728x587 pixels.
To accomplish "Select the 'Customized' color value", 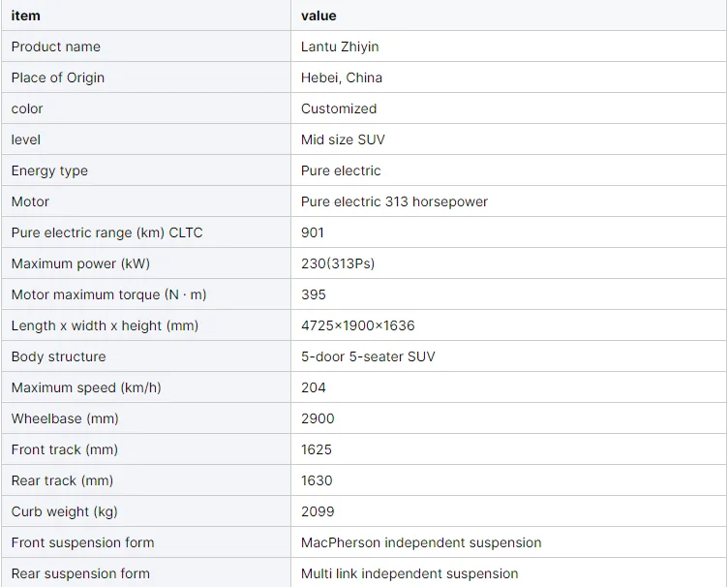I will tap(339, 108).
